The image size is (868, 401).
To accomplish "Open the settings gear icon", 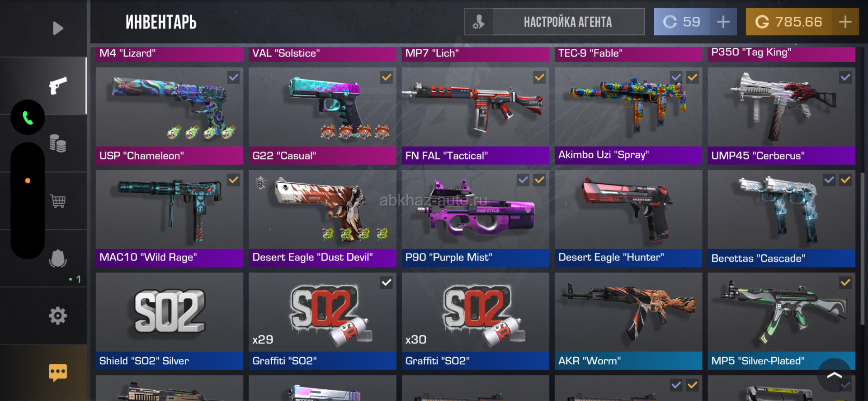I will click(x=58, y=315).
